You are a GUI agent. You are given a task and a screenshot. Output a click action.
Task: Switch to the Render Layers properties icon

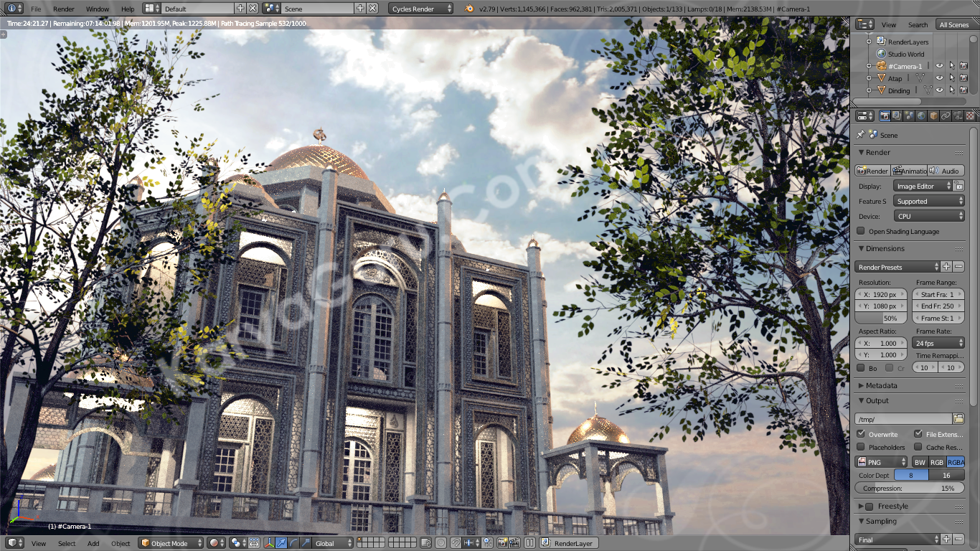[897, 116]
